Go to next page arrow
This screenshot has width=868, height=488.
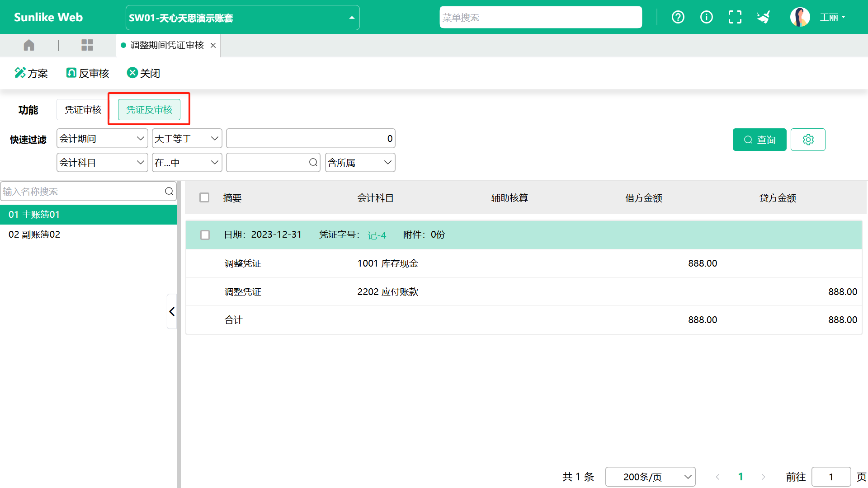763,477
